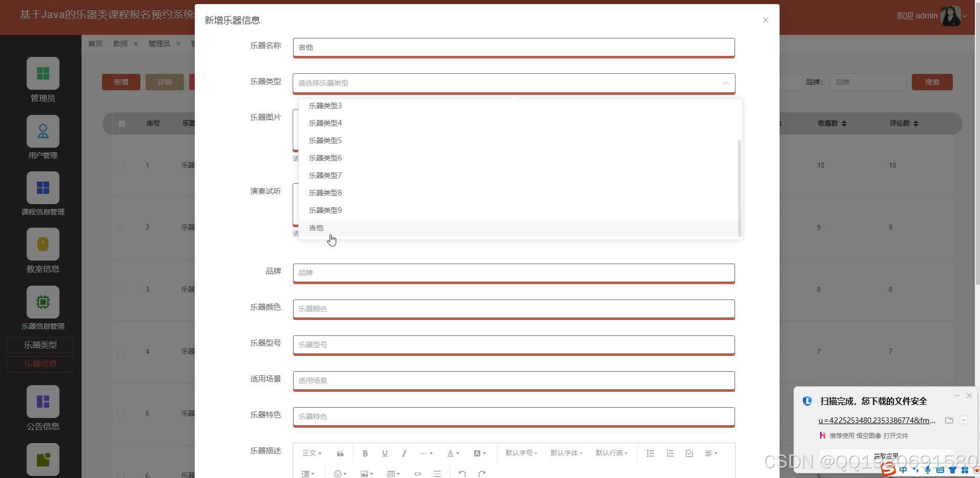The height and width of the screenshot is (478, 980).
Task: Click the 搜索 search button
Action: coord(932,82)
